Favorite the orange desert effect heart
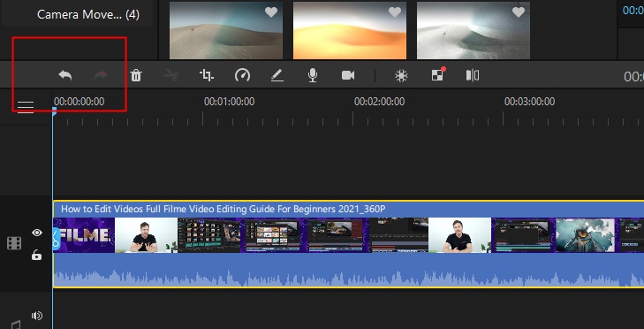This screenshot has width=644, height=329. click(395, 12)
